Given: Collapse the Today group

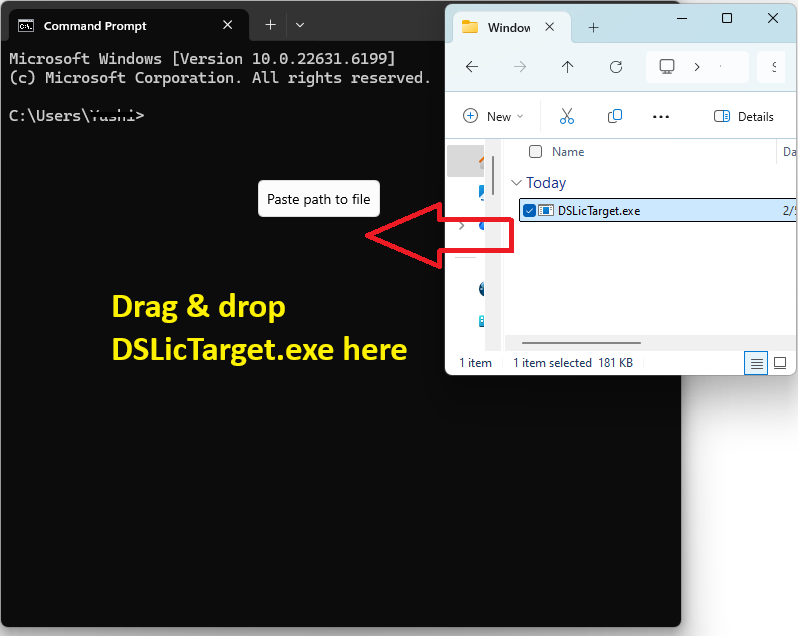Looking at the screenshot, I should coord(516,183).
